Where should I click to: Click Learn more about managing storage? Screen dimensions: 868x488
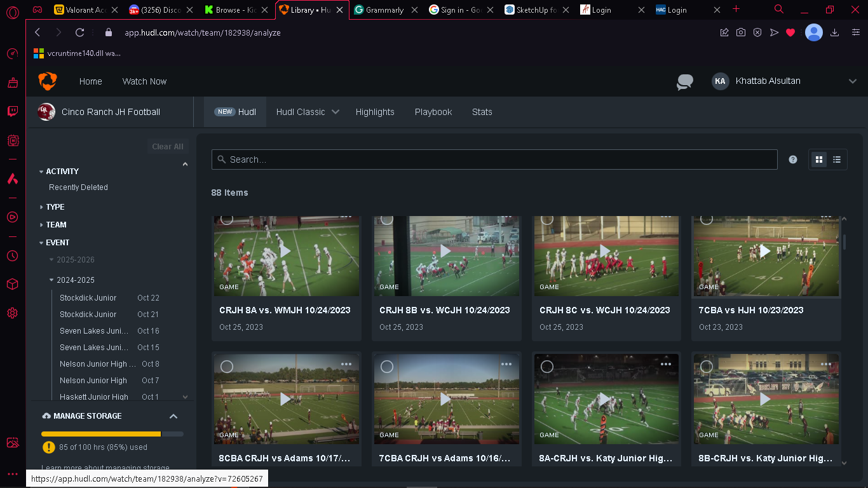pyautogui.click(x=105, y=468)
